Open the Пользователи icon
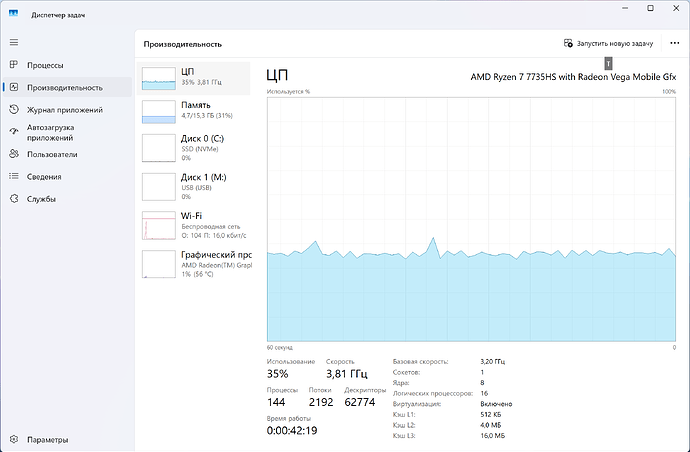Viewport: 690px width, 452px height. 14,154
